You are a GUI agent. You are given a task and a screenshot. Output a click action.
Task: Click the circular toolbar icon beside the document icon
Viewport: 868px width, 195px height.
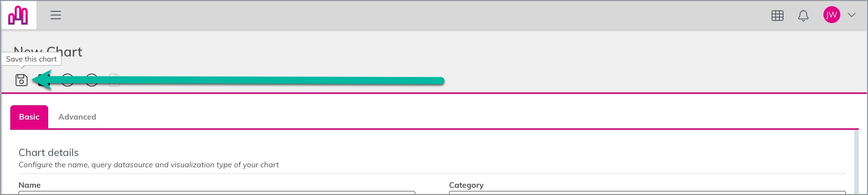[x=92, y=80]
